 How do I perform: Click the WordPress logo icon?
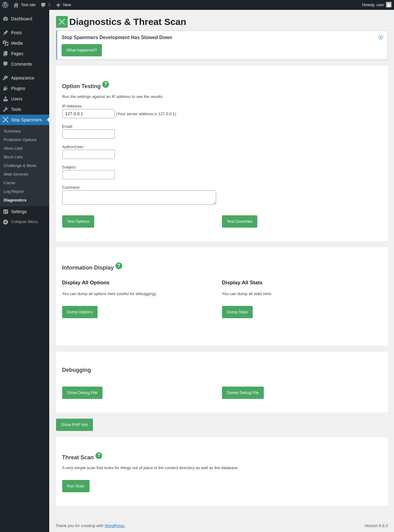tap(5, 5)
